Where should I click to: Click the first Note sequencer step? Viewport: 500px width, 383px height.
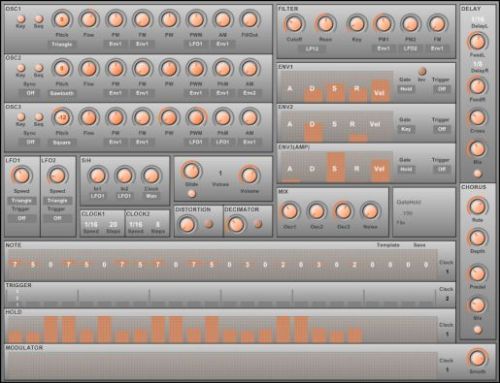point(15,265)
